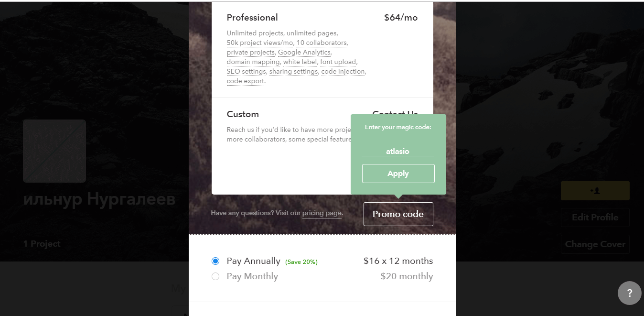
Task: Click the domain mapping feature link
Action: tap(253, 62)
